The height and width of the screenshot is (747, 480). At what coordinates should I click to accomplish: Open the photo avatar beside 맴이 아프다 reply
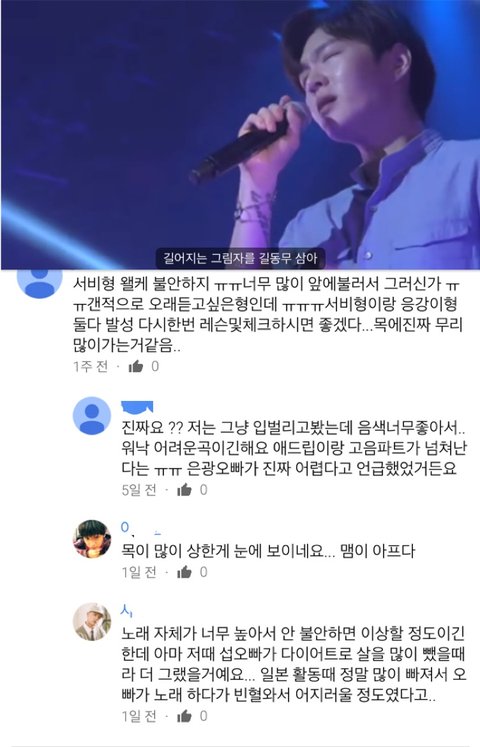pos(91,538)
